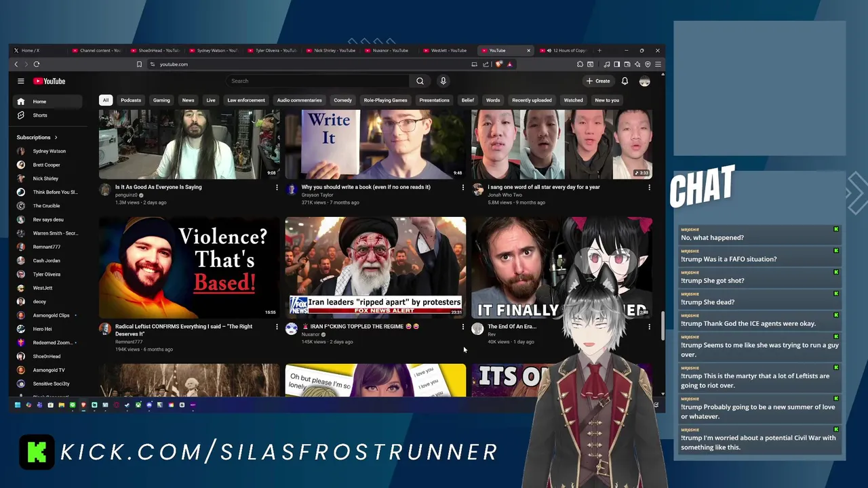Open the browser main menu icon
868x488 pixels.
click(658, 64)
